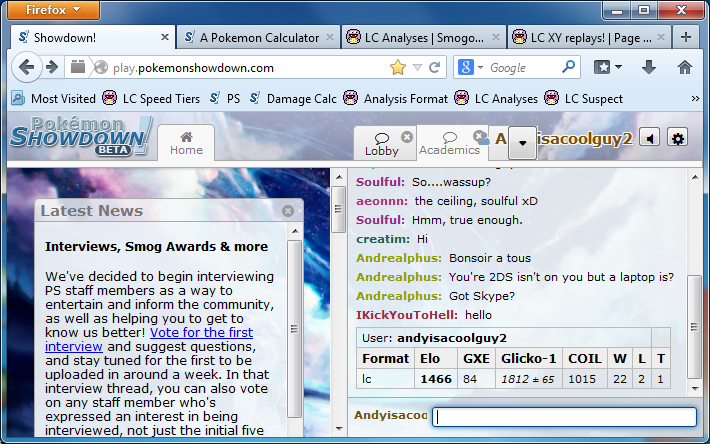Switch to LC Analyses Smogon tab
This screenshot has height=444, width=710.
point(423,38)
